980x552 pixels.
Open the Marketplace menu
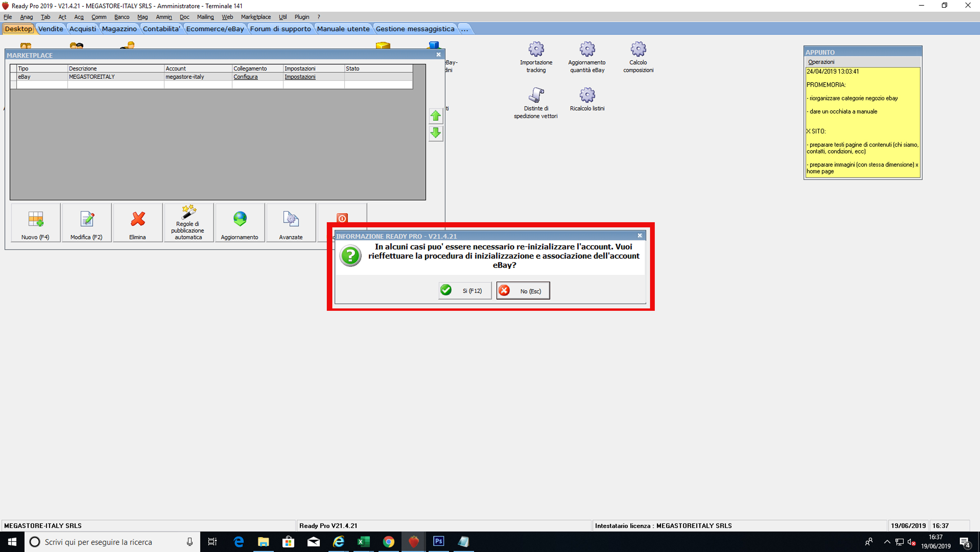tap(256, 17)
